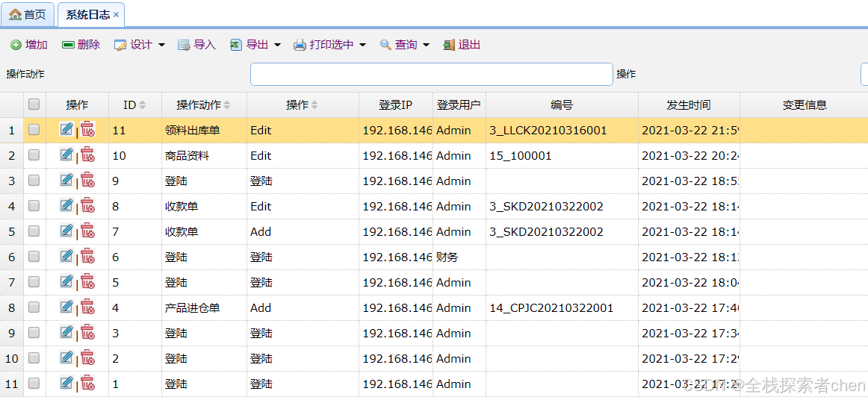Check the box for 领料出库单 row
Screen dimensions: 868x400
tap(34, 129)
